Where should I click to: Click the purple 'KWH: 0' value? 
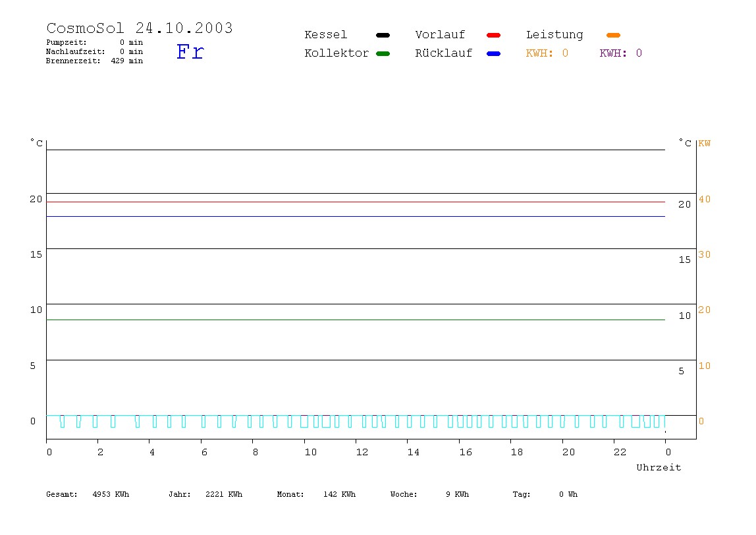621,53
